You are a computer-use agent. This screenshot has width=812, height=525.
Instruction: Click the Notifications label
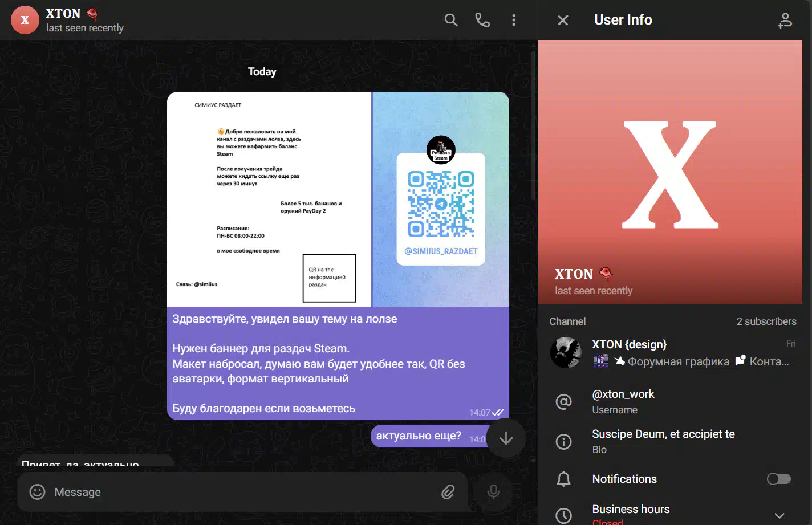pos(624,479)
